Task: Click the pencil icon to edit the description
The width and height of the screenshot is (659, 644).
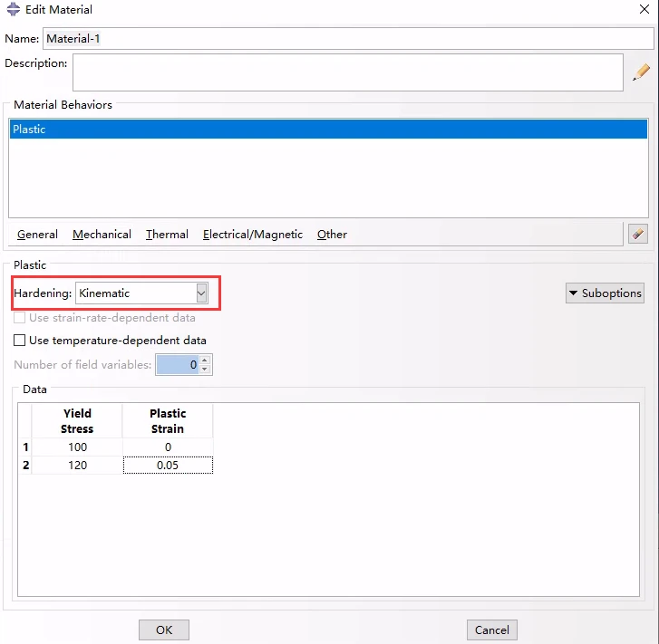Action: coord(642,72)
